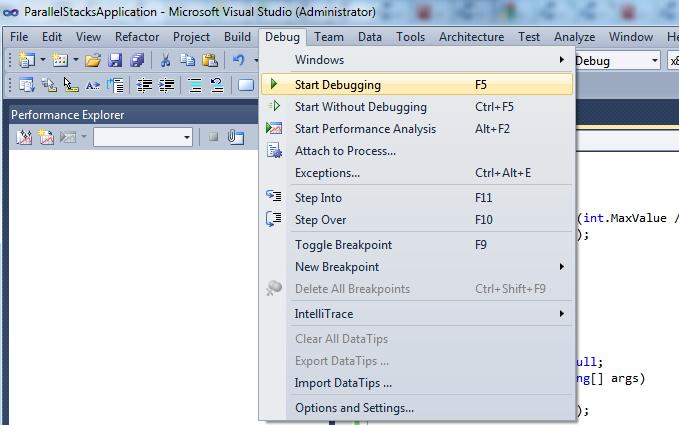Image resolution: width=679 pixels, height=425 pixels.
Task: Click the New Performance Session icon
Action: coord(46,137)
